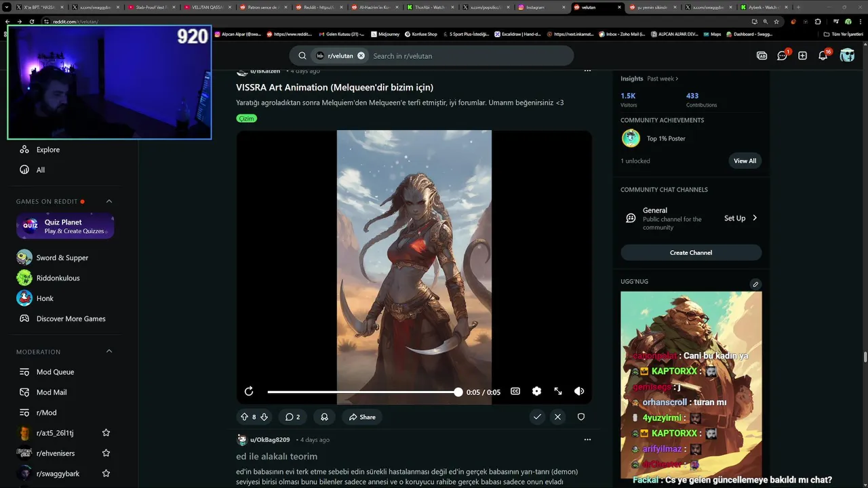The image size is (868, 488).
Task: Open moderation shield actions for post
Action: 580,417
